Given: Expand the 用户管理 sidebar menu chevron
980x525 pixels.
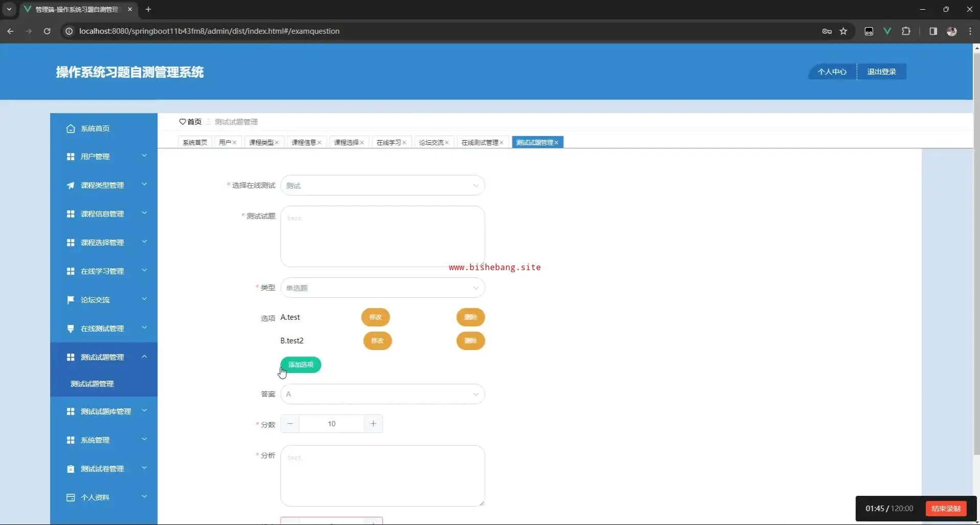Looking at the screenshot, I should click(144, 156).
